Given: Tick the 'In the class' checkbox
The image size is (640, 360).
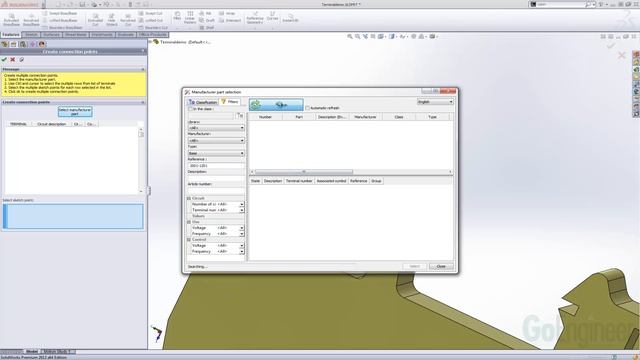Looking at the screenshot, I should tap(190, 109).
